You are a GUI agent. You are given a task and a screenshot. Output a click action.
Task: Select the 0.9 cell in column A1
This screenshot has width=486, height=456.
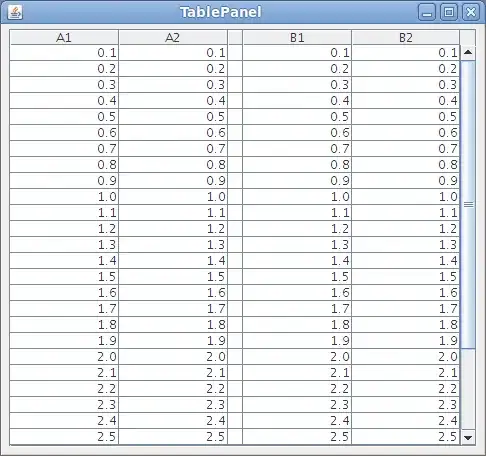[64, 181]
